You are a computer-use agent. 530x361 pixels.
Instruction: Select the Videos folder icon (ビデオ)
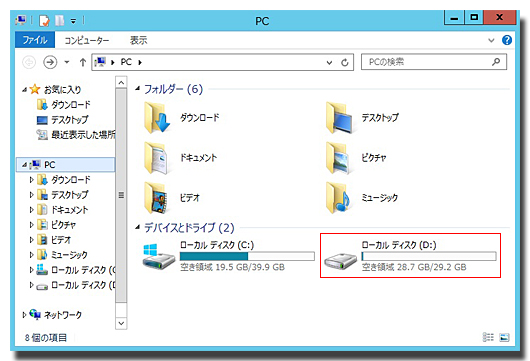(x=156, y=198)
